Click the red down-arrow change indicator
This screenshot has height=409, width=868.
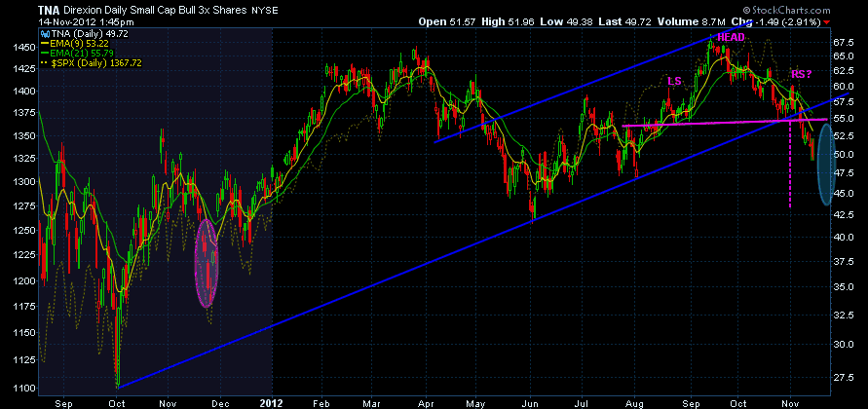827,22
